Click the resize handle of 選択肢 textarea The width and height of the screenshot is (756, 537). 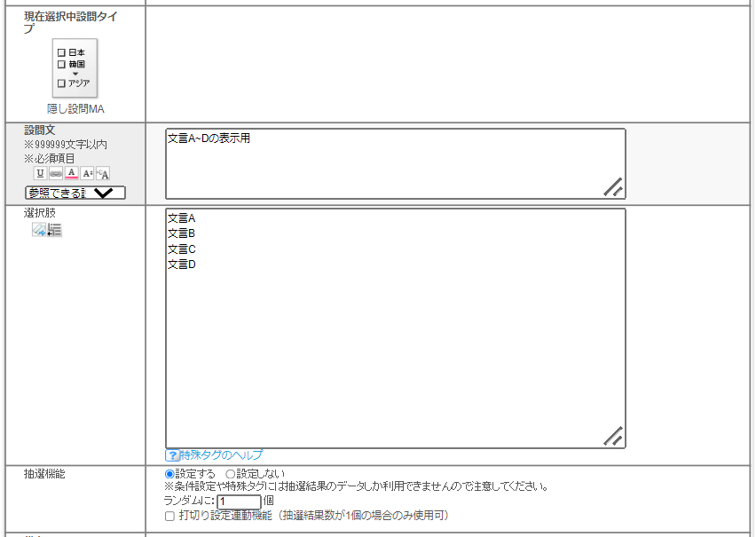613,436
